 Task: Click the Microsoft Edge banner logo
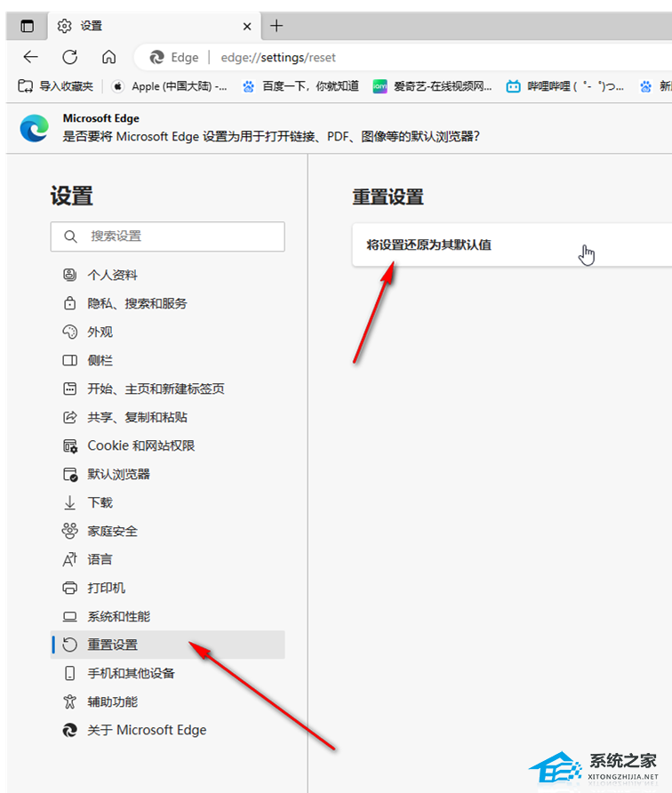tap(35, 128)
